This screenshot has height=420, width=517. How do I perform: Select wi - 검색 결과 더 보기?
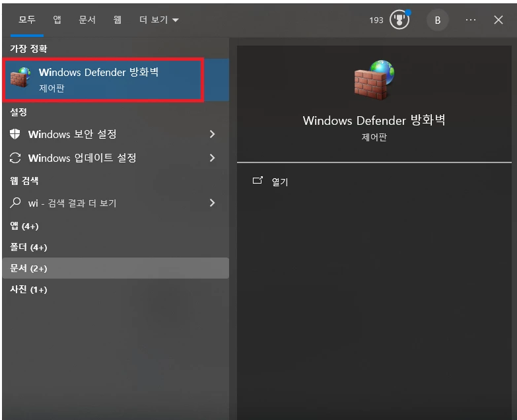coord(116,203)
